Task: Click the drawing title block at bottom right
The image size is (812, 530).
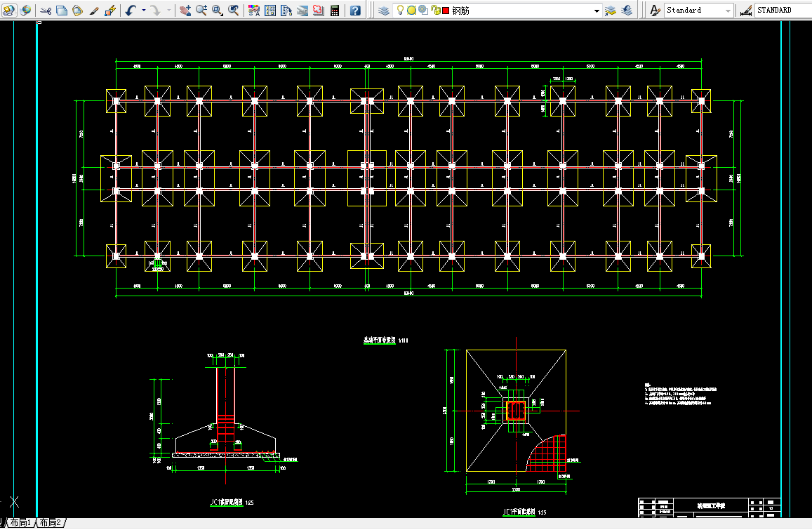Action: click(710, 508)
